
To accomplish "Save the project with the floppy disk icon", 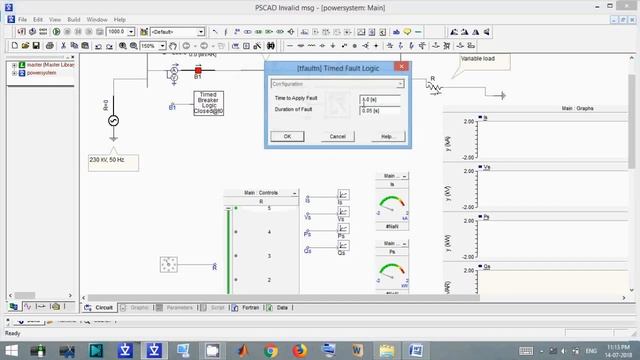I will tap(36, 46).
